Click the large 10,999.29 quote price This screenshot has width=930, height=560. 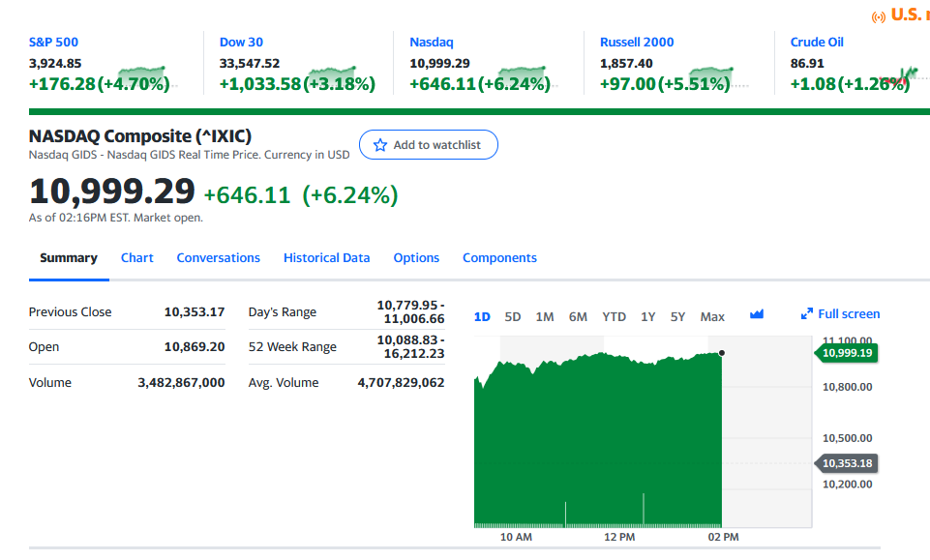click(x=112, y=192)
